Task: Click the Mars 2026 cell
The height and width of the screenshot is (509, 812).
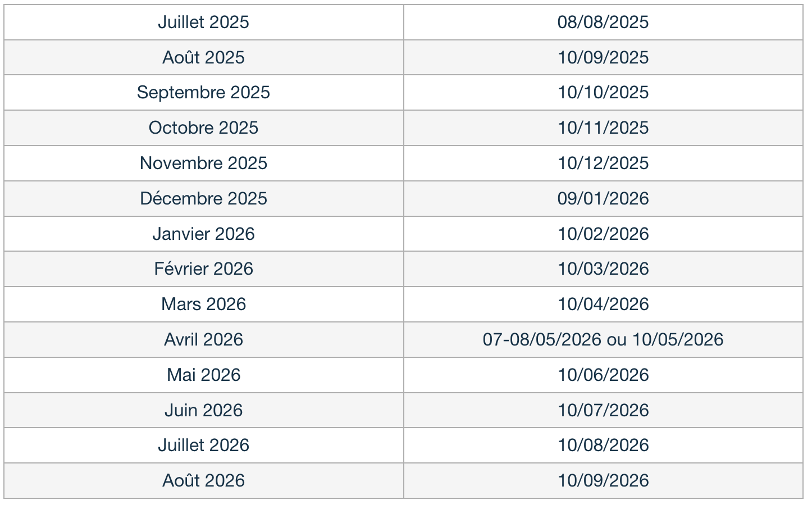Action: (x=203, y=305)
